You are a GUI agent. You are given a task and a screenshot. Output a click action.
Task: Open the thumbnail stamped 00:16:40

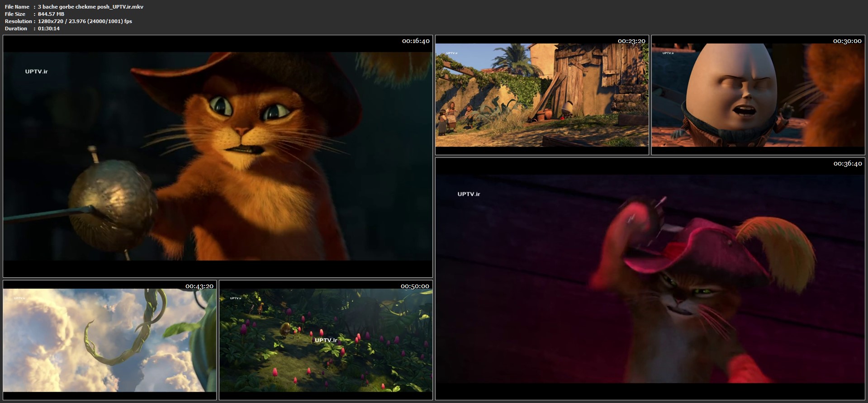[x=218, y=156]
